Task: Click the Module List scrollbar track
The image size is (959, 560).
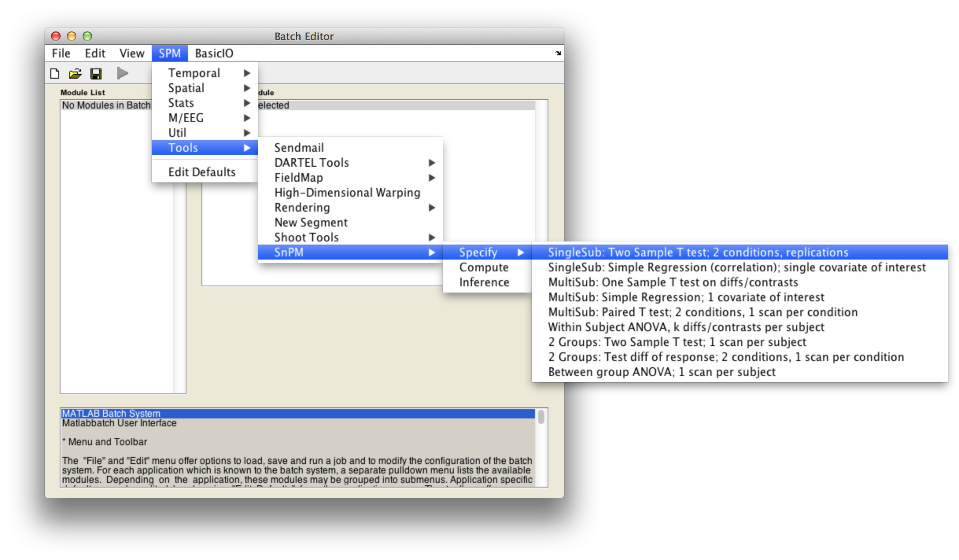Action: [x=179, y=287]
